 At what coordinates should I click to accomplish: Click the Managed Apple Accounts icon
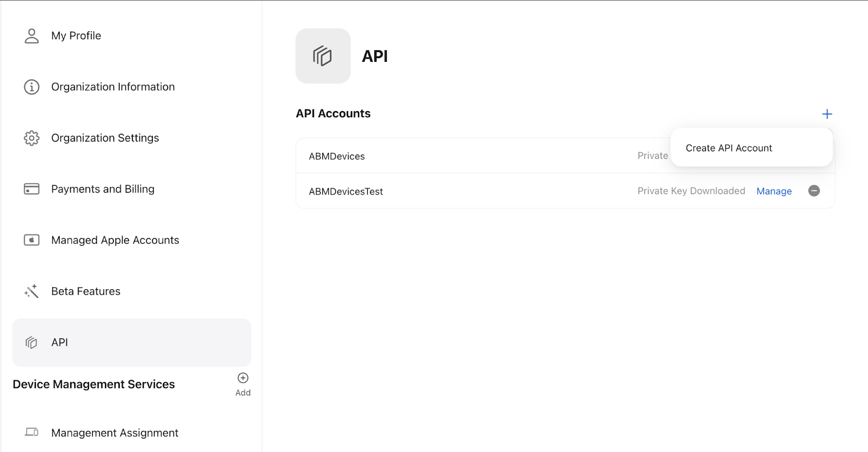click(x=31, y=240)
